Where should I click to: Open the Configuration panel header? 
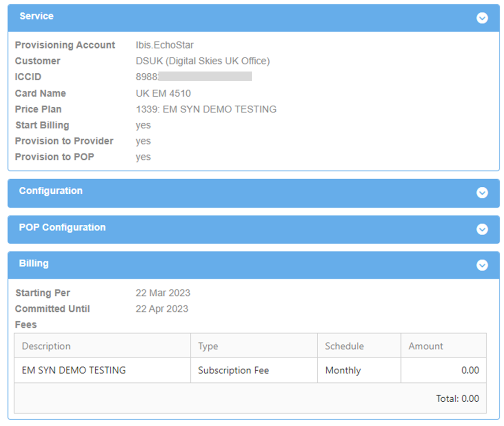(x=51, y=191)
